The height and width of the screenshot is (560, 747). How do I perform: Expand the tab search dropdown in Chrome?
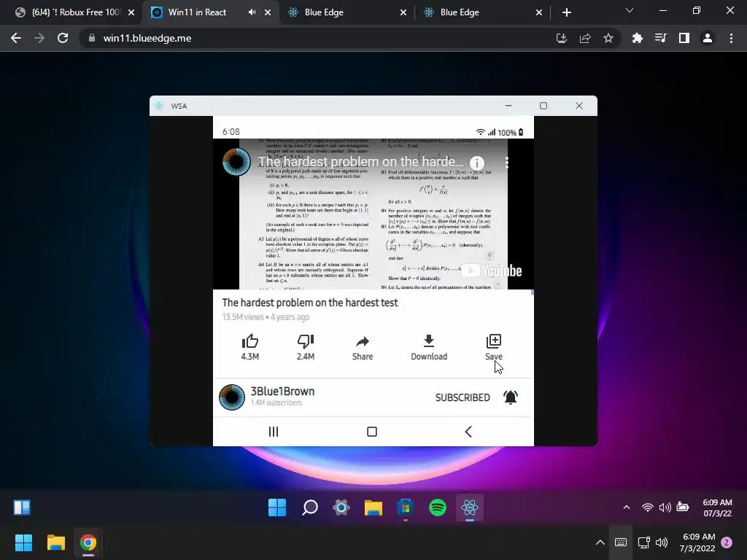630,10
